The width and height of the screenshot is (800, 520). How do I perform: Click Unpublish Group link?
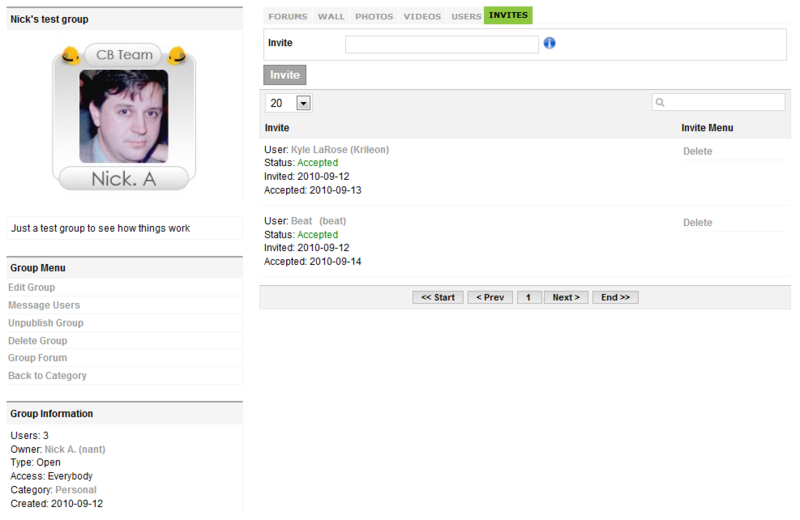click(x=45, y=323)
